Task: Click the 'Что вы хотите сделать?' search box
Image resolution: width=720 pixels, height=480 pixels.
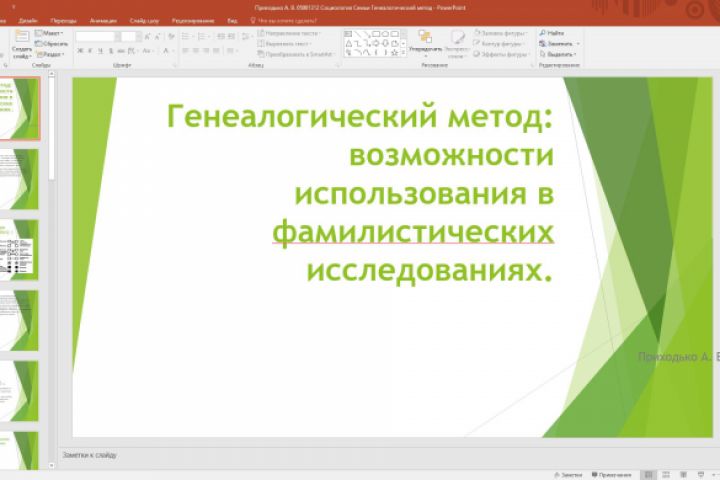Action: click(283, 21)
